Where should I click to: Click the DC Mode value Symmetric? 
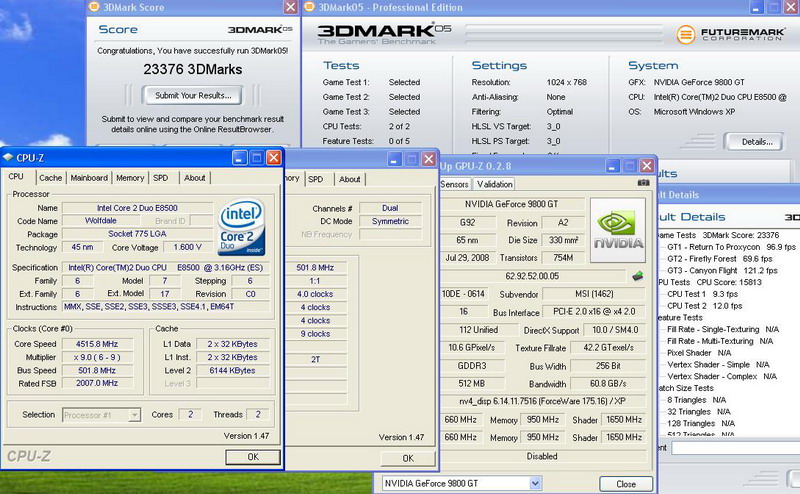[x=390, y=221]
